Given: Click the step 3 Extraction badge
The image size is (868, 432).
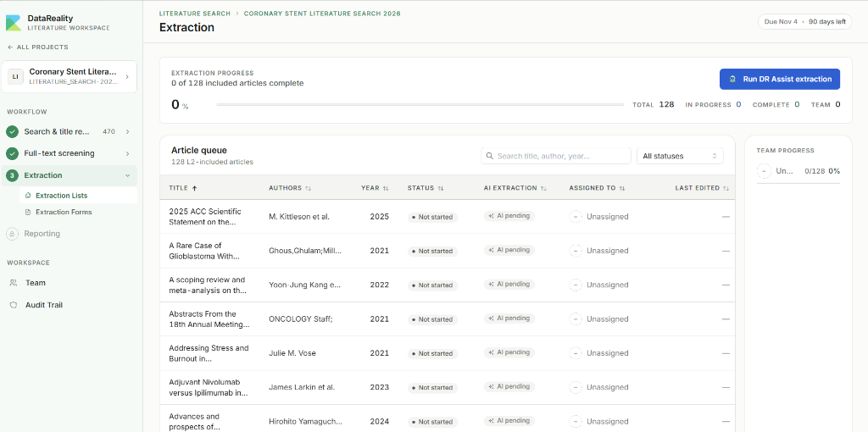Looking at the screenshot, I should pyautogui.click(x=12, y=175).
